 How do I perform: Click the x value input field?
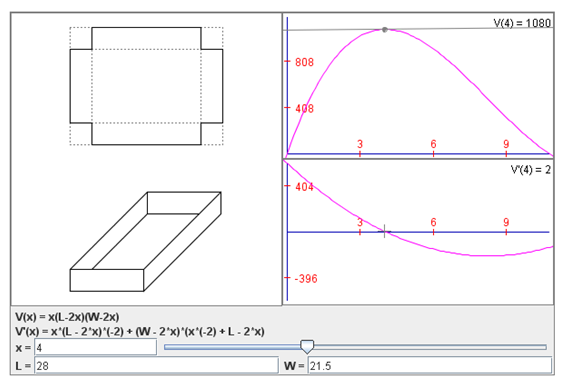(95, 347)
